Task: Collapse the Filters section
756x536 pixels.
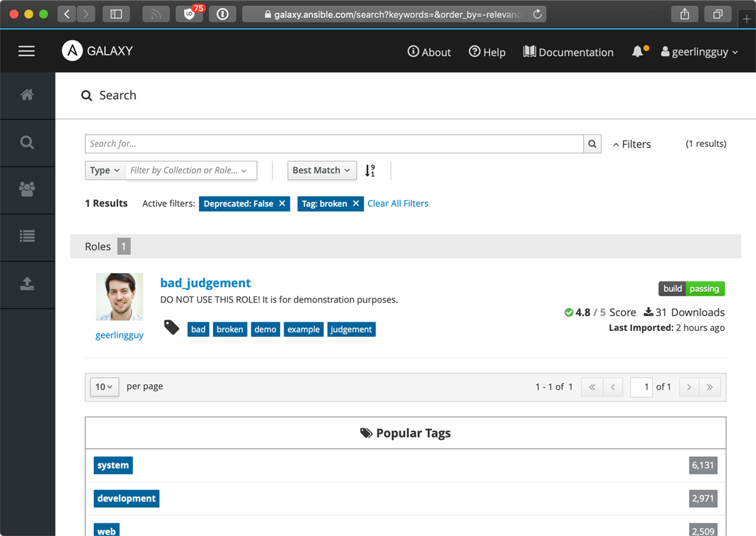Action: coord(631,144)
